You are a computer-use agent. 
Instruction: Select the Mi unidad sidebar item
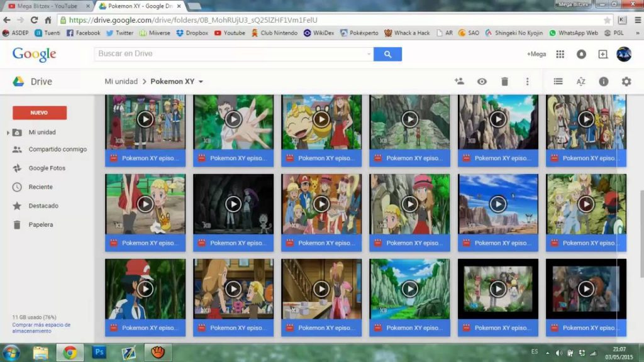pos(42,132)
